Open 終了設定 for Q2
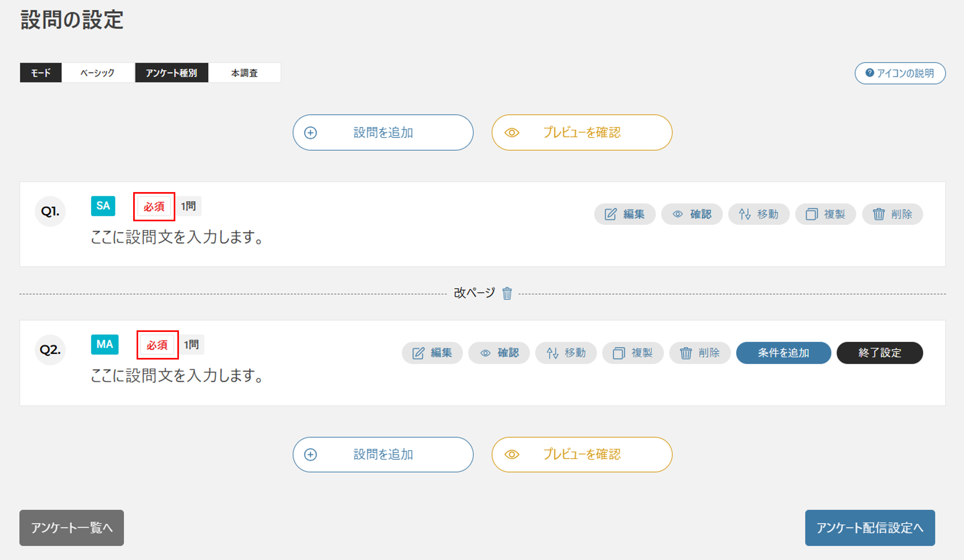Image resolution: width=964 pixels, height=560 pixels. point(880,353)
